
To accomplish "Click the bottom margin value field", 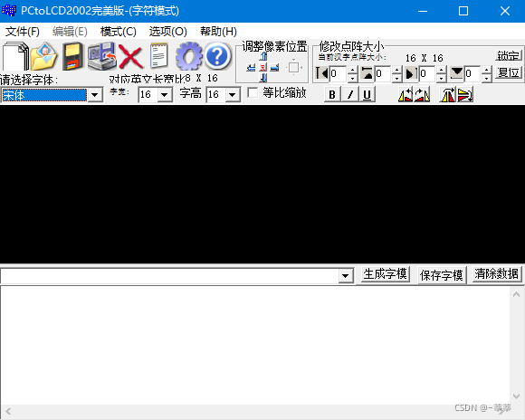I will pos(472,73).
